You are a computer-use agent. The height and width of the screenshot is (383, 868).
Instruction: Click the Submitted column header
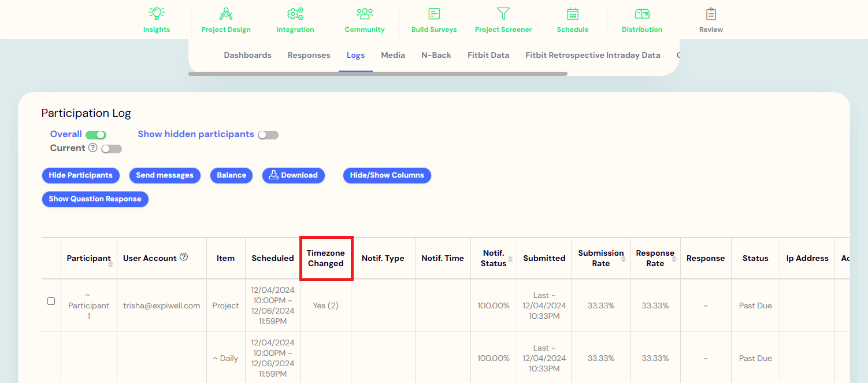click(544, 258)
